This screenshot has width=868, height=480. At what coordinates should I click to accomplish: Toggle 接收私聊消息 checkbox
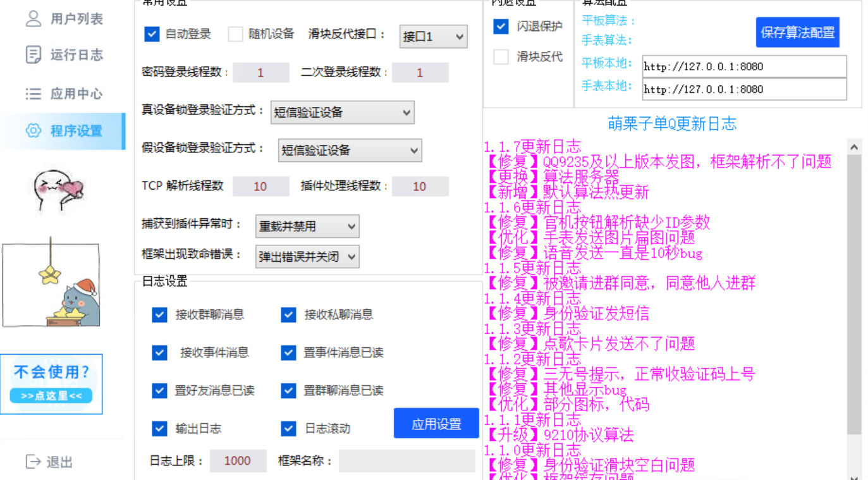click(x=288, y=315)
